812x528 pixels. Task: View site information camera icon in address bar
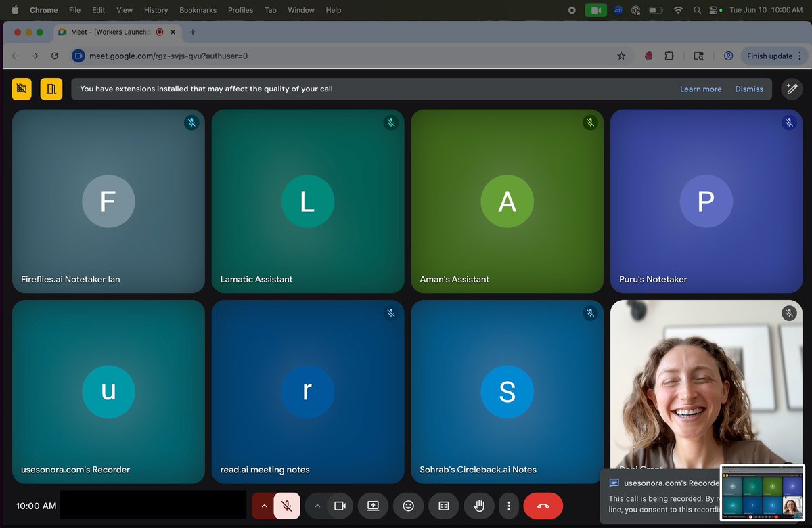(x=78, y=56)
